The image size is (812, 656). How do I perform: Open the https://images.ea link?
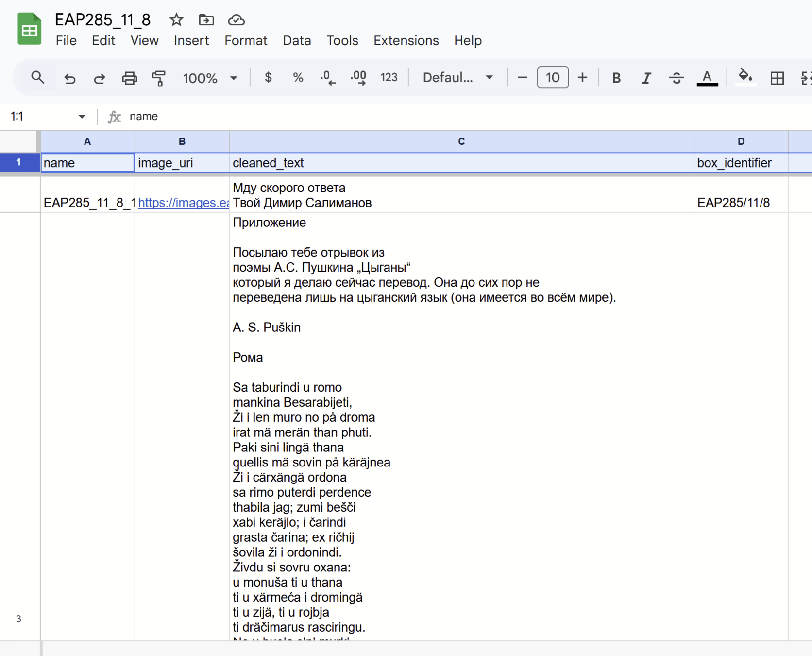[183, 203]
